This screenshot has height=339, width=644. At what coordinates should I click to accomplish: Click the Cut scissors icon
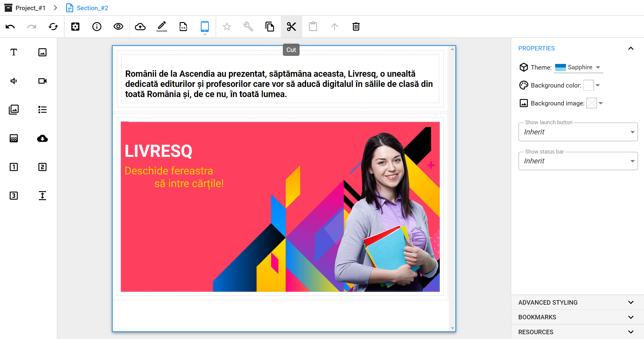coord(291,27)
